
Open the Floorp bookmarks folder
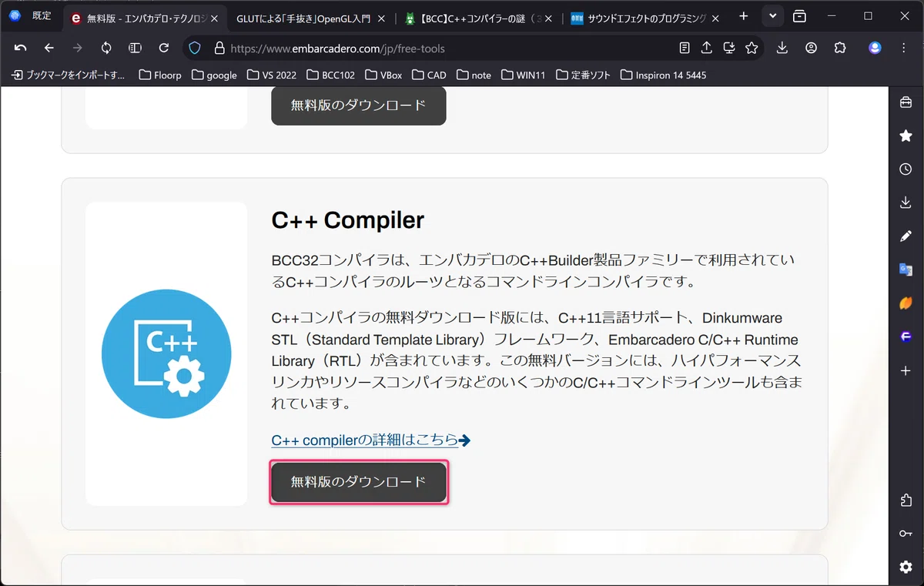160,75
